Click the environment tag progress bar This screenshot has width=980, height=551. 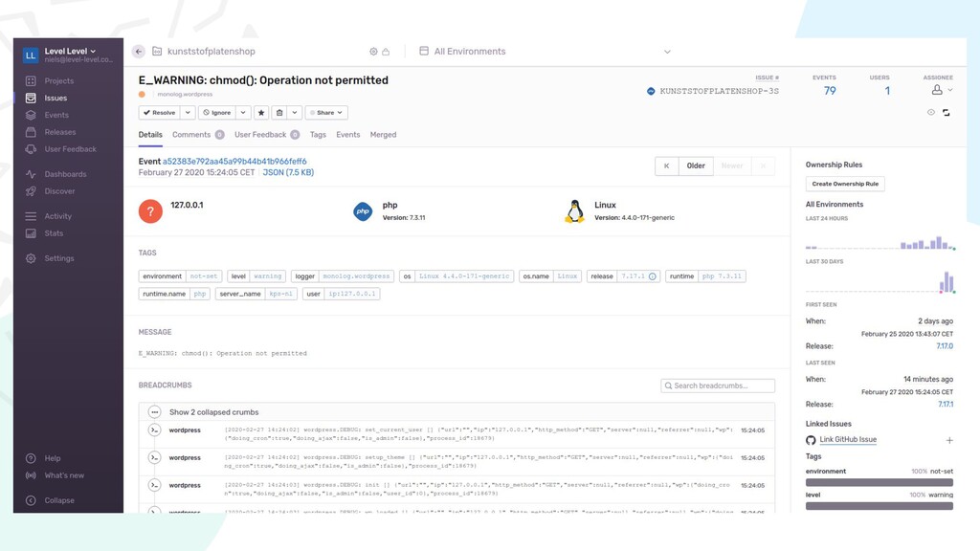[880, 482]
